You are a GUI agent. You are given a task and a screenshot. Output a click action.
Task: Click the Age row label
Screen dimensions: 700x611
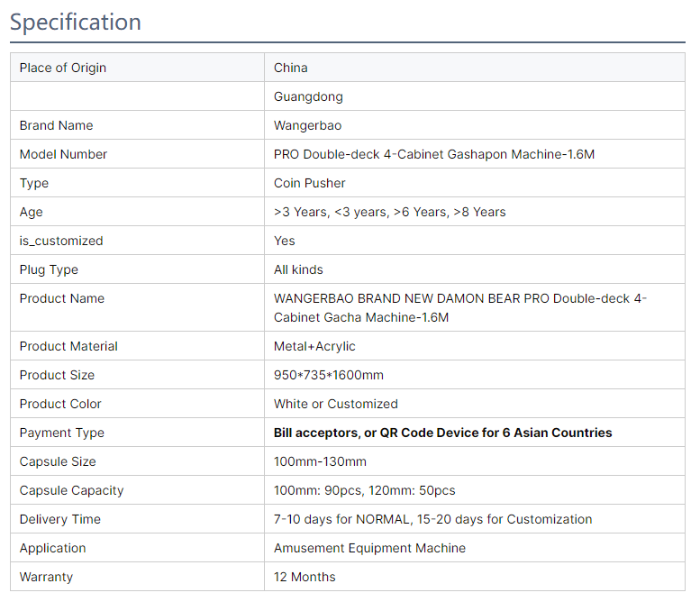tap(32, 212)
